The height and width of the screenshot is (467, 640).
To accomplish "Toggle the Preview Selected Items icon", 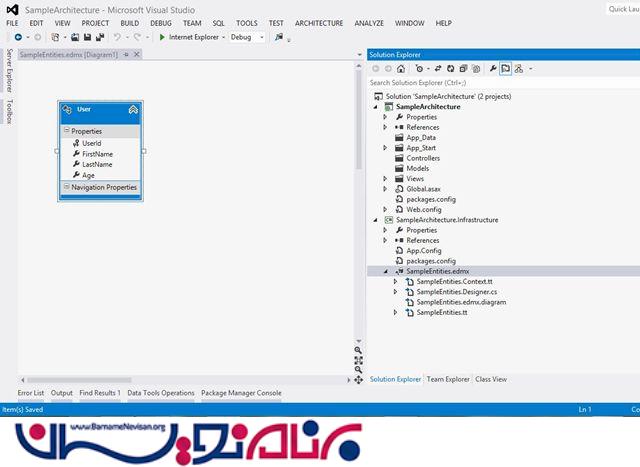I will pos(506,69).
